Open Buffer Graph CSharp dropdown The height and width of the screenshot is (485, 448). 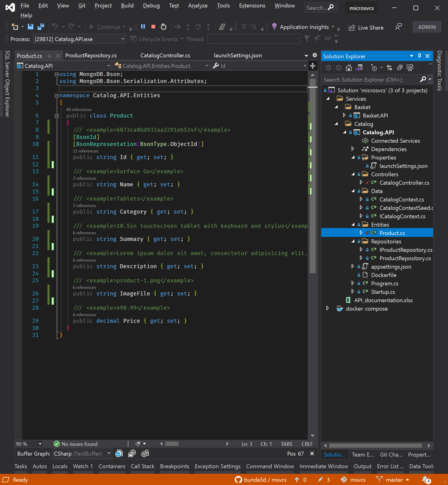pos(82,454)
